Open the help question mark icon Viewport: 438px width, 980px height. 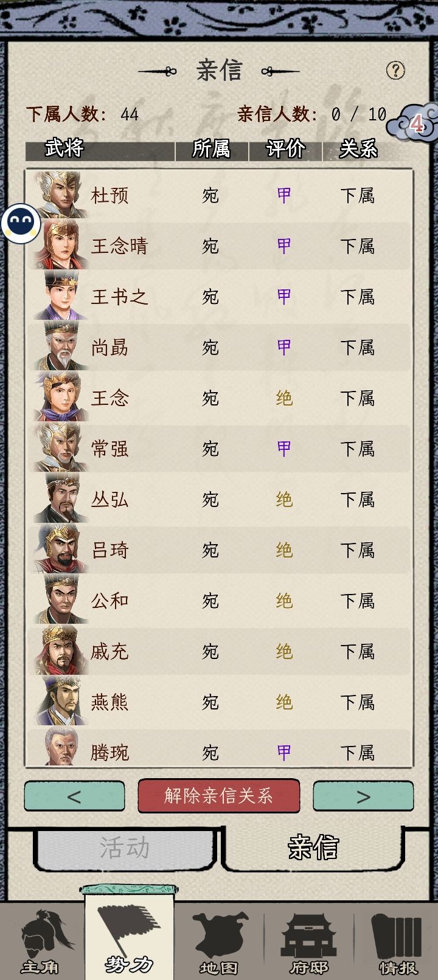[395, 71]
